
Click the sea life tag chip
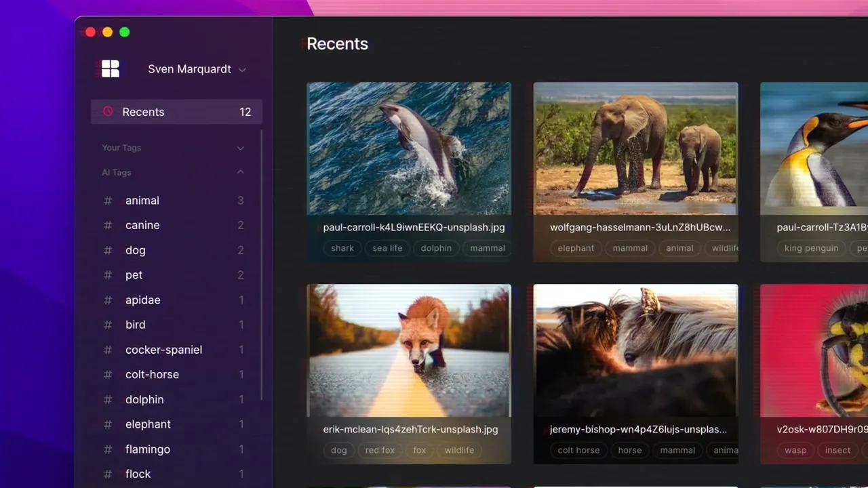(387, 248)
